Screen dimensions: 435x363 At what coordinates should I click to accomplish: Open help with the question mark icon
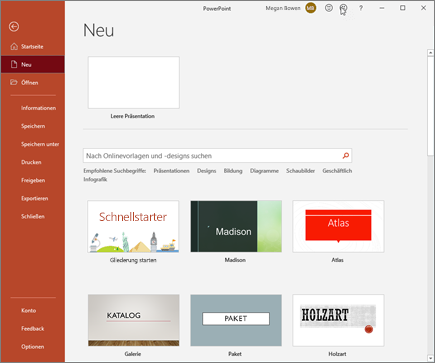click(x=361, y=8)
